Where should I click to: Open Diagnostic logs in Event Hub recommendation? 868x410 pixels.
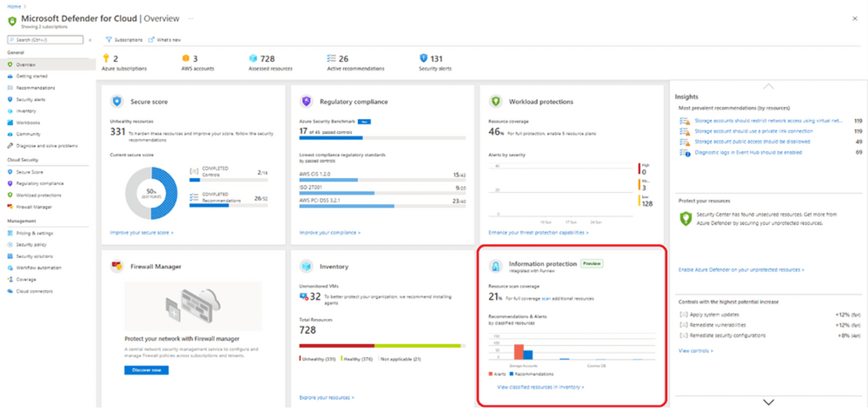748,152
